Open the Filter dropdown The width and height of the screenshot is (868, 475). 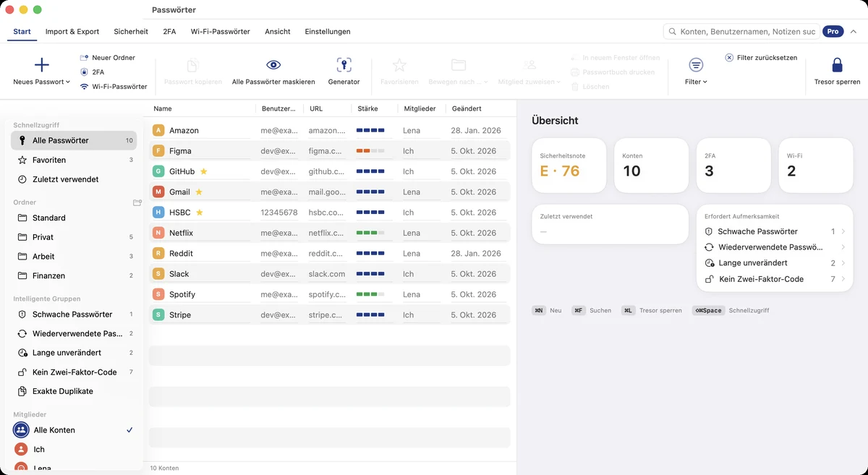click(696, 72)
